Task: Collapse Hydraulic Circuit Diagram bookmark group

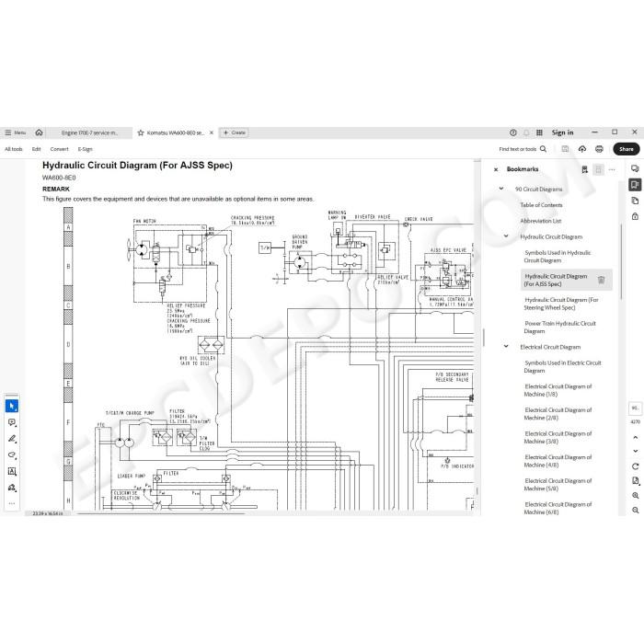Action: point(506,236)
